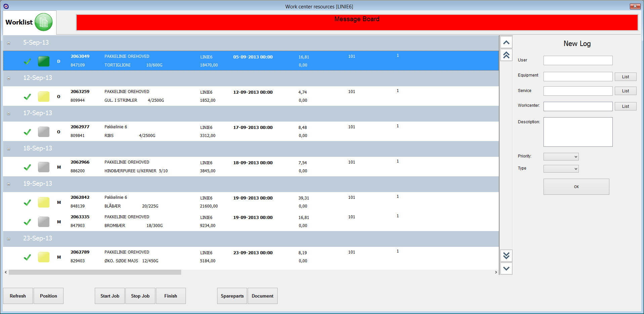The image size is (644, 314).
Task: Collapse the 17-Sep-13 group
Action: point(9,114)
